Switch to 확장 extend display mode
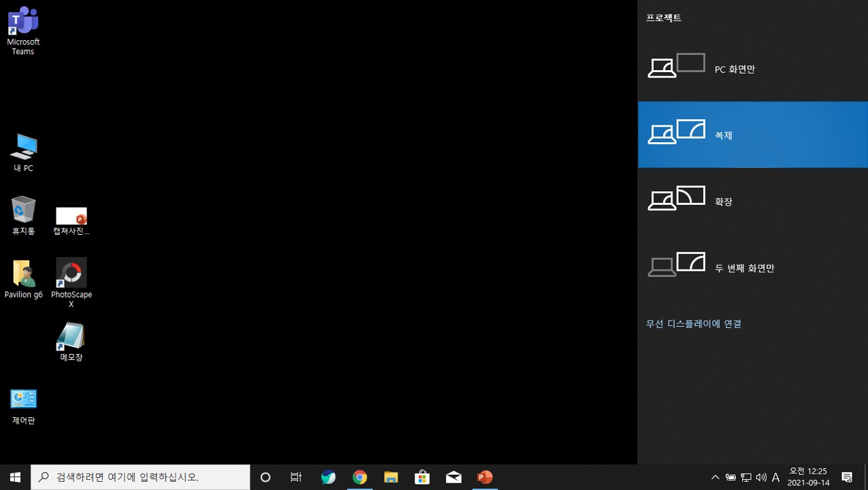 pos(753,201)
